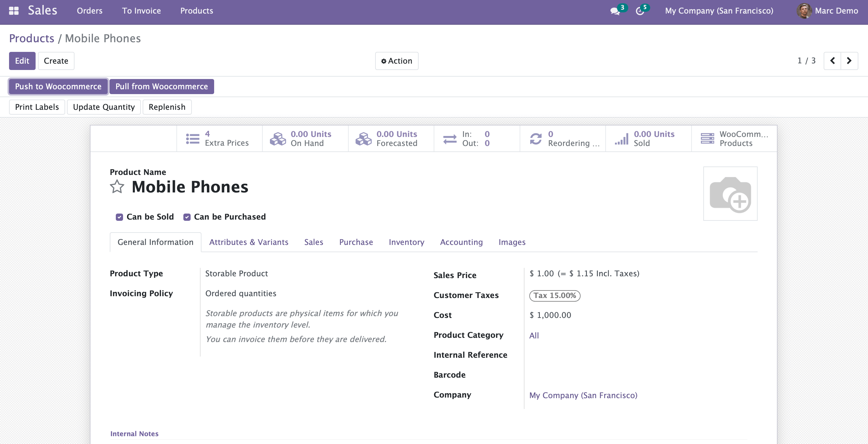This screenshot has width=868, height=444.
Task: Toggle the Can be Sold checkbox
Action: (119, 217)
